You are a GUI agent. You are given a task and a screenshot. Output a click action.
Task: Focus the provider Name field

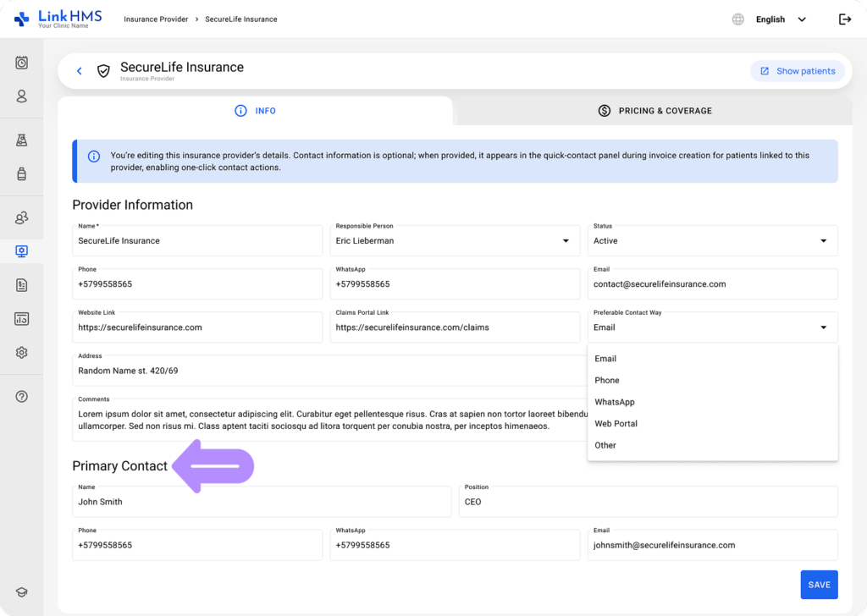(x=196, y=240)
